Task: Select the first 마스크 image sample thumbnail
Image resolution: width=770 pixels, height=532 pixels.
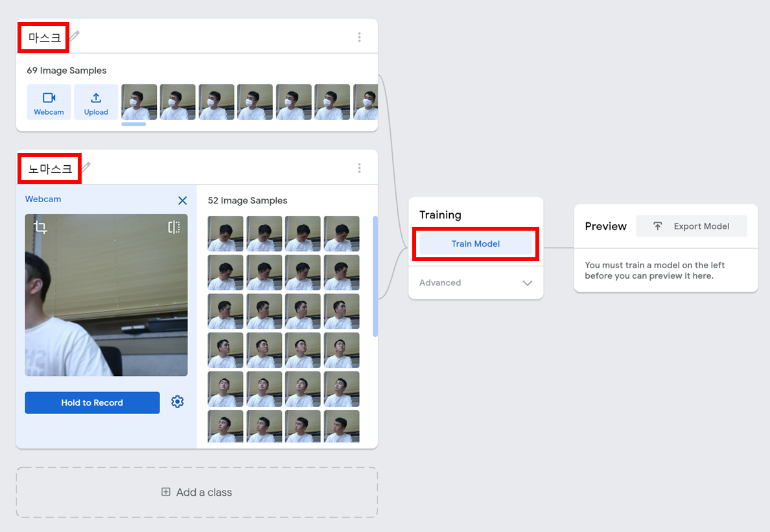Action: tap(139, 102)
